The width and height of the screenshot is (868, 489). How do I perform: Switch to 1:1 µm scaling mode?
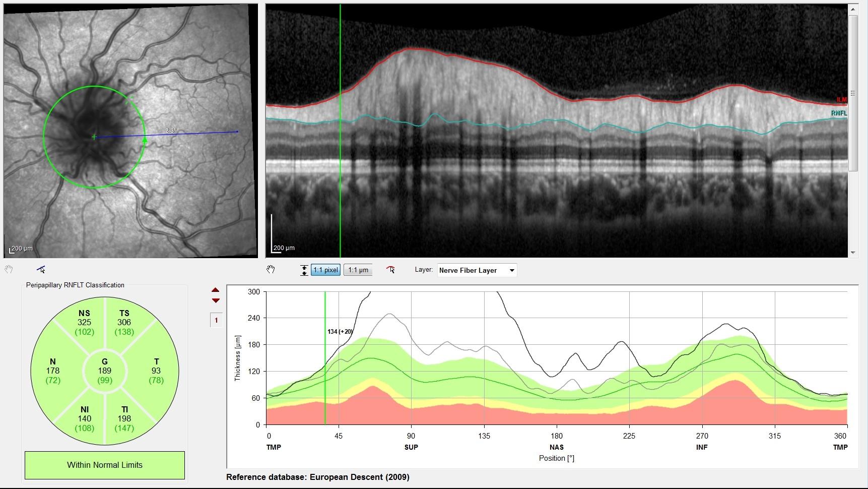358,270
